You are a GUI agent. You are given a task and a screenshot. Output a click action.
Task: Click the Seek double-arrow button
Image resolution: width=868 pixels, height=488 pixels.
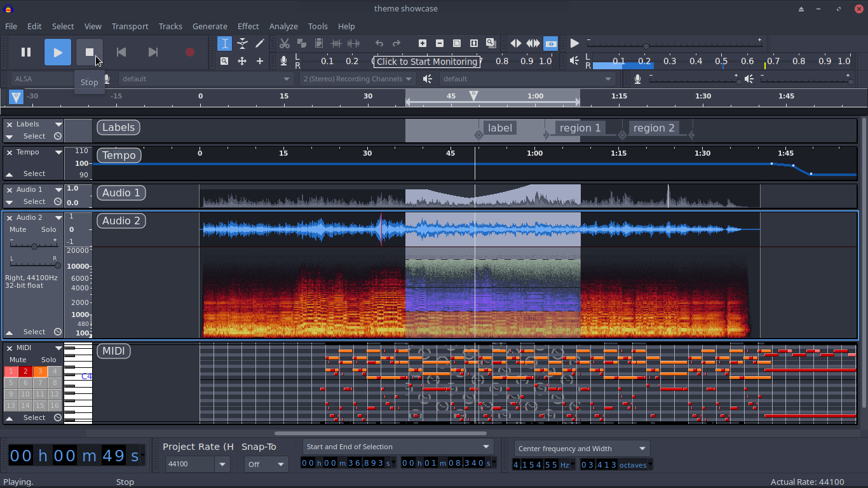coord(534,43)
